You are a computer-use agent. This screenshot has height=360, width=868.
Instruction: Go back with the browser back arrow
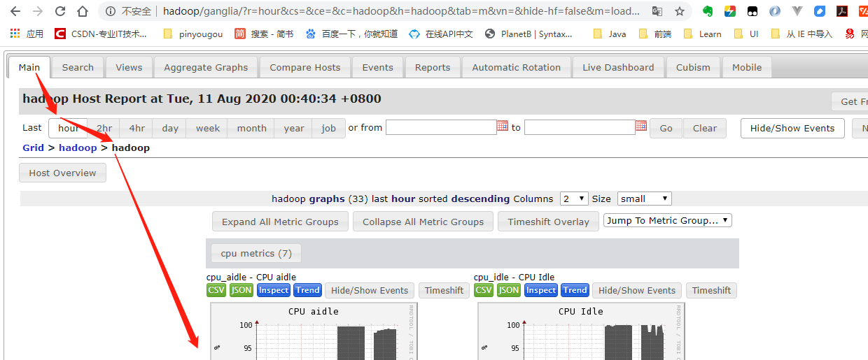click(15, 11)
